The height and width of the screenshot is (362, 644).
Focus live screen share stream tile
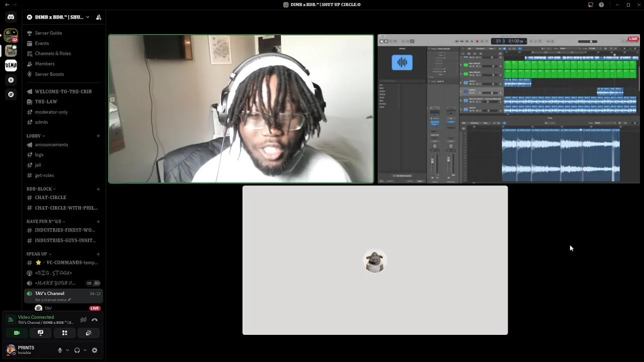[x=509, y=109]
